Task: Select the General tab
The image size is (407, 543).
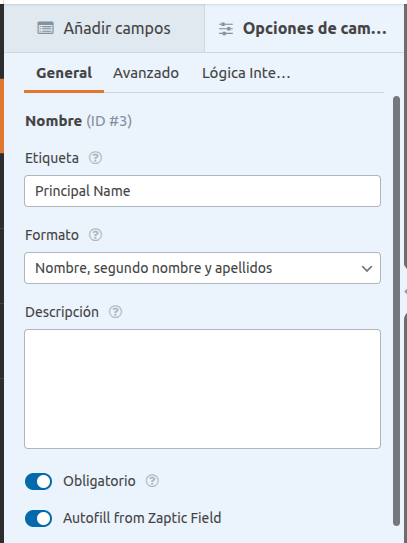Action: (x=64, y=73)
